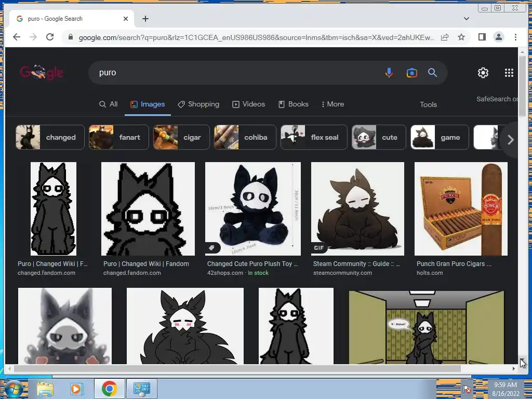Select the 'cigar' suggestion chip
The height and width of the screenshot is (399, 532).
click(181, 137)
